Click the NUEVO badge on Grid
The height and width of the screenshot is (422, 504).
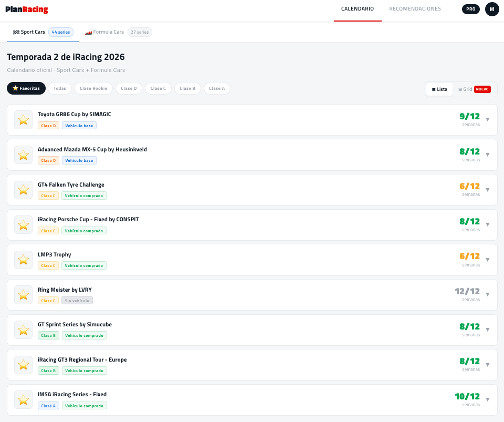point(482,89)
